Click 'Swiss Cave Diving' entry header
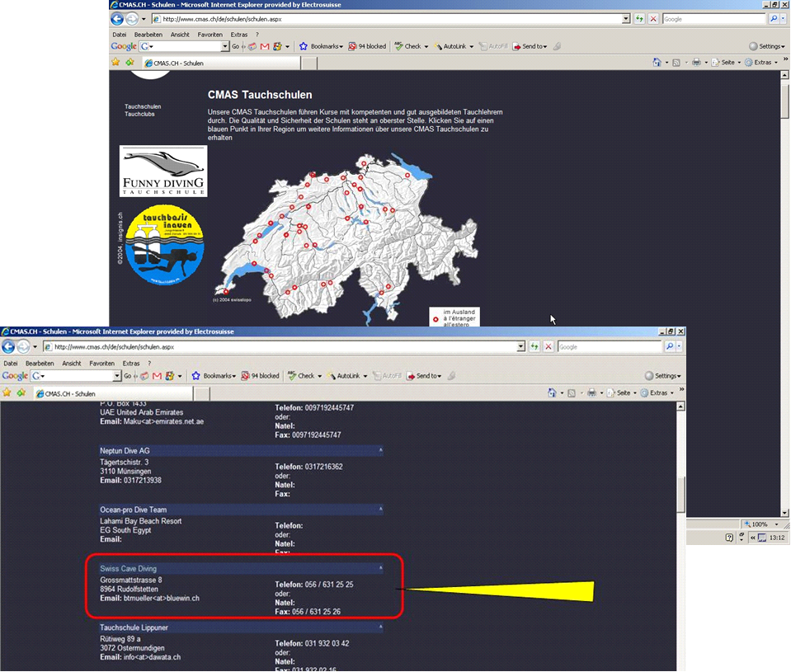The width and height of the screenshot is (791, 672). (241, 568)
